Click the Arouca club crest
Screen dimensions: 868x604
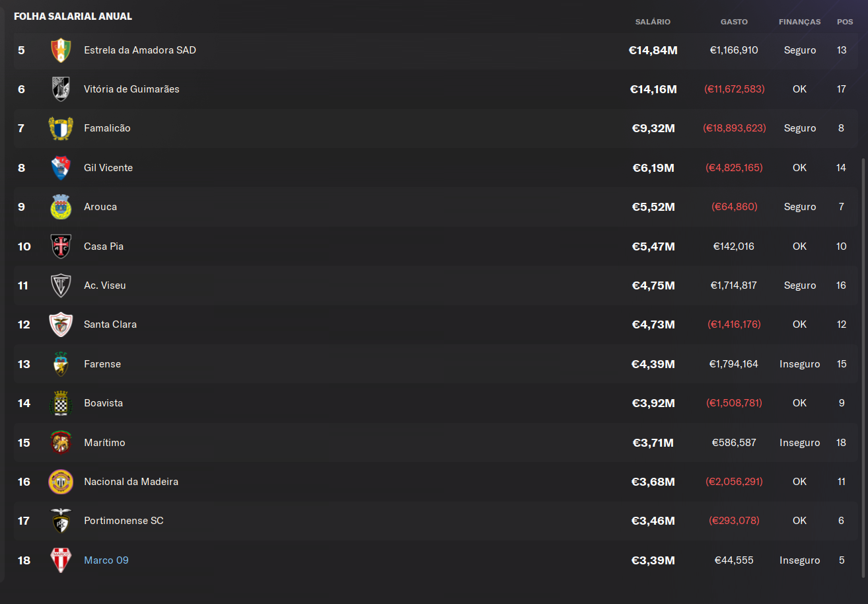(x=61, y=207)
